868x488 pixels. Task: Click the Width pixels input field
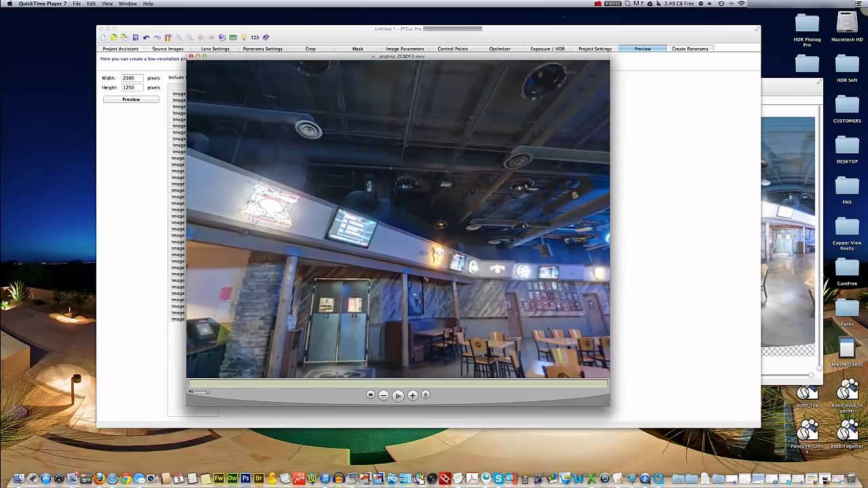click(x=132, y=78)
